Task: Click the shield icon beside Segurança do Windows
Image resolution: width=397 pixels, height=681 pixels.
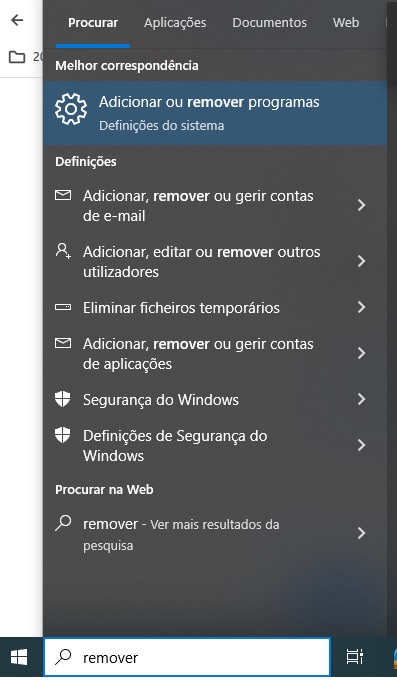Action: 63,399
